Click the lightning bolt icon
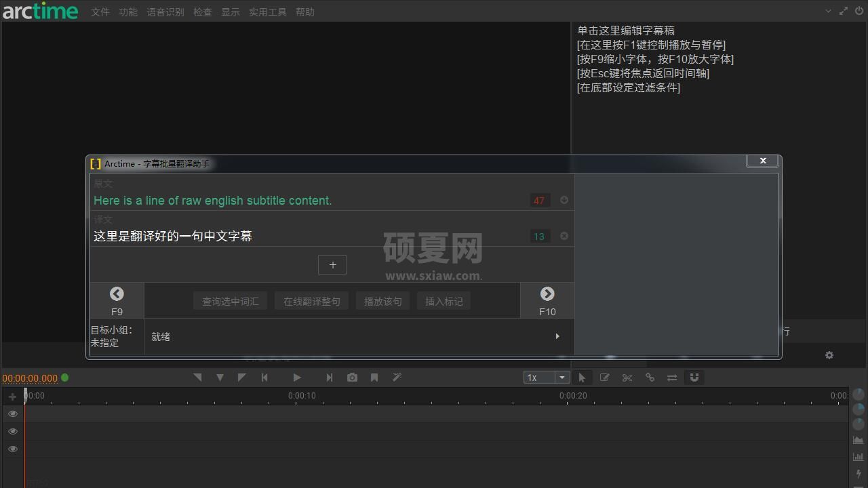This screenshot has width=868, height=488. [x=859, y=474]
